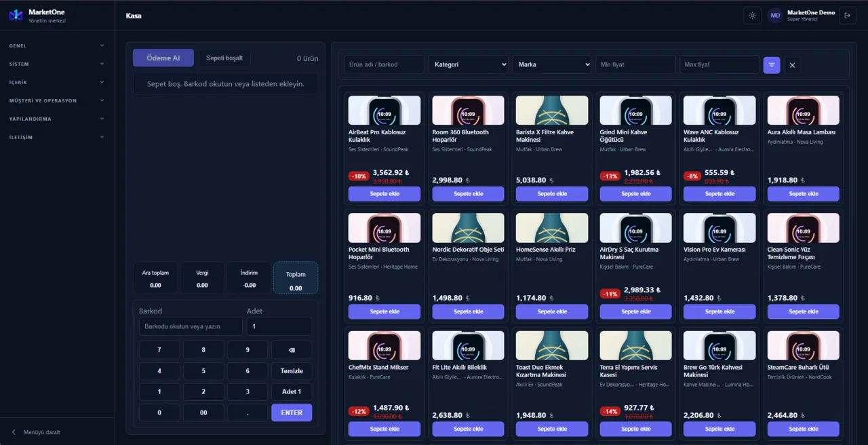
Task: Tap the decimal point keypad key
Action: 248,412
